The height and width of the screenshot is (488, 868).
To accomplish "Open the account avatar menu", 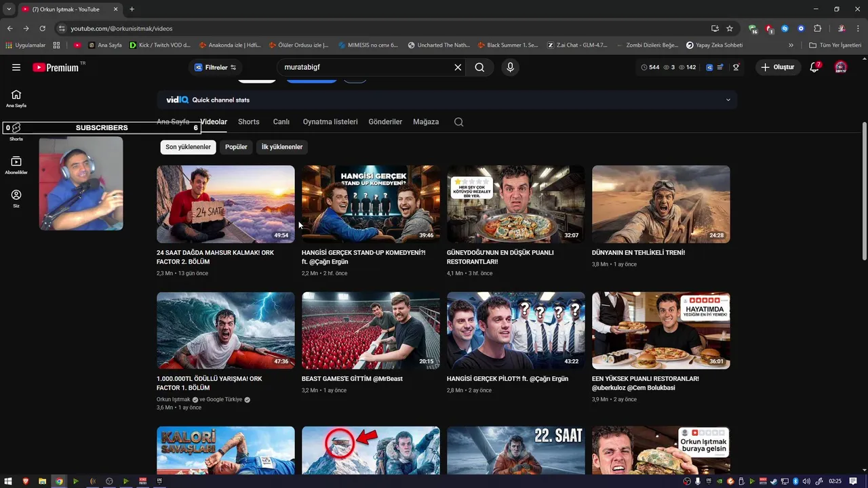I will point(841,67).
